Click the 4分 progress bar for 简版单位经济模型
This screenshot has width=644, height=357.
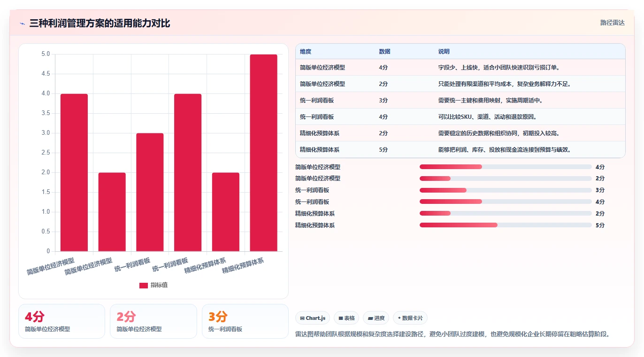[x=506, y=167]
